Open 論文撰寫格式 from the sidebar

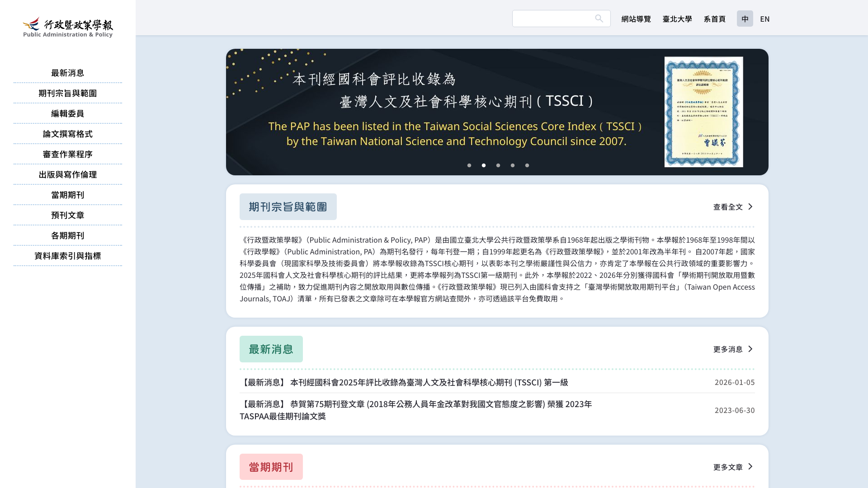pyautogui.click(x=67, y=134)
